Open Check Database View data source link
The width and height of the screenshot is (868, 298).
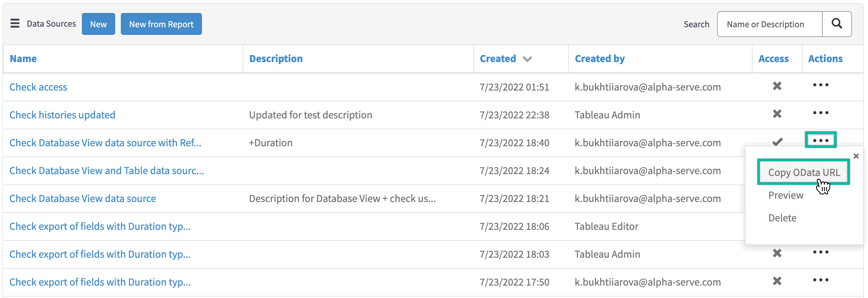tap(82, 198)
